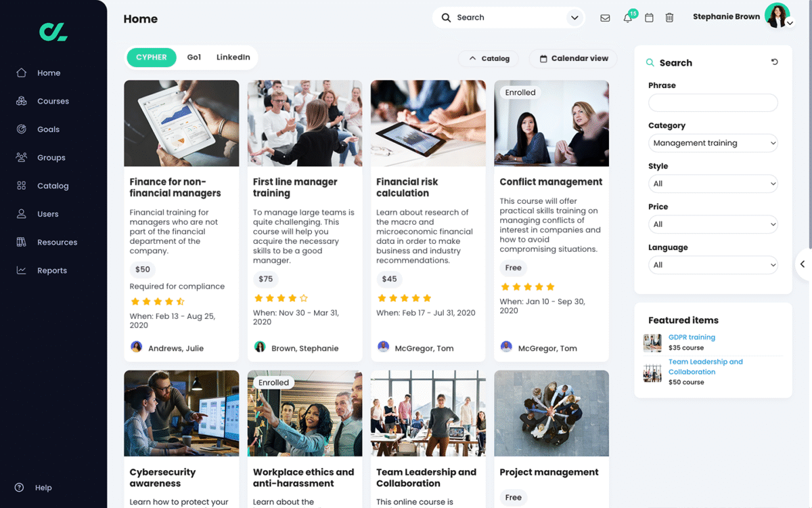Click Team Leadership featured item thumbnail

point(652,373)
